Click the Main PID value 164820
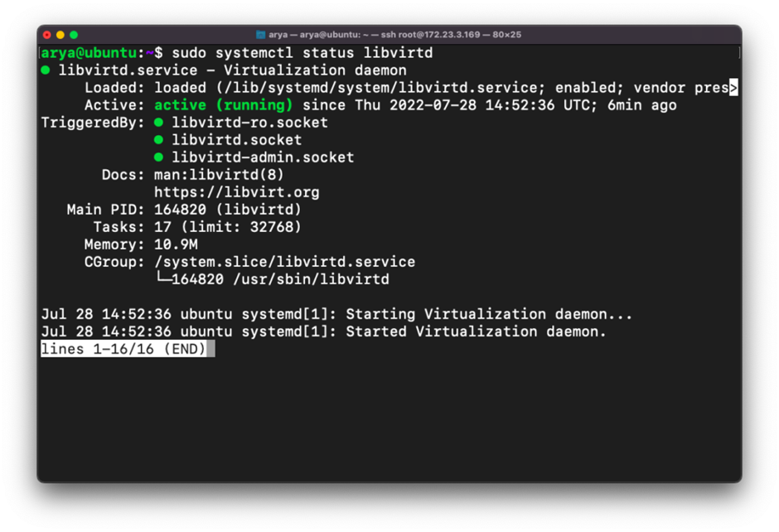The height and width of the screenshot is (532, 779). click(x=184, y=210)
